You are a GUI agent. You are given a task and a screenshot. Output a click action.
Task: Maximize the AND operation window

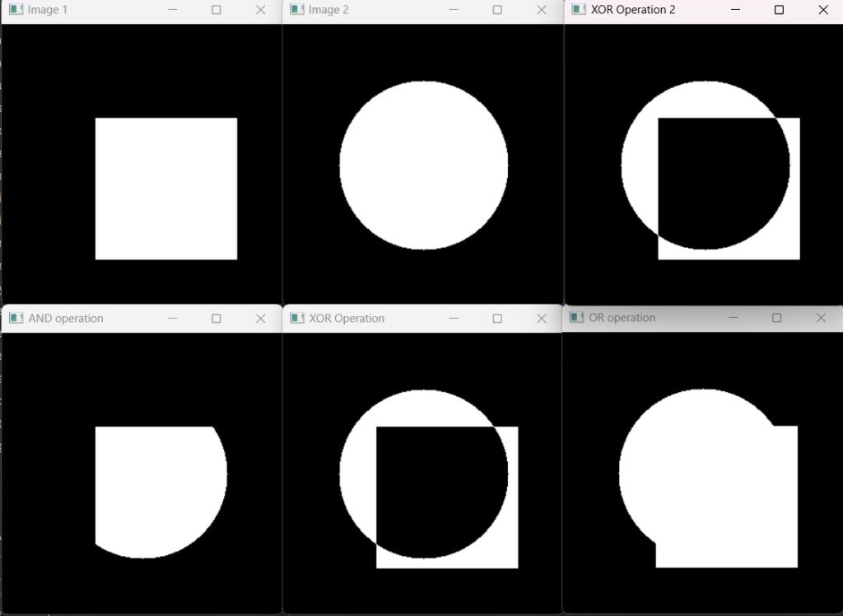tap(217, 319)
